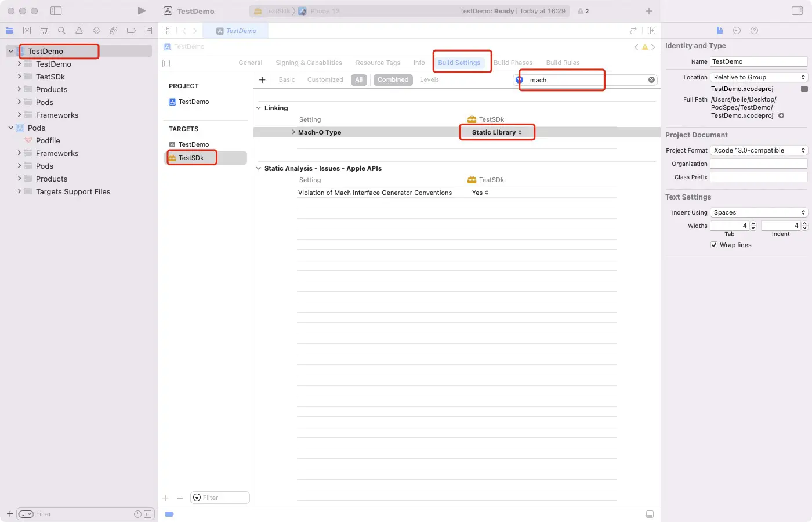Clear the mach search field
Viewport: 812px width, 522px height.
click(651, 80)
